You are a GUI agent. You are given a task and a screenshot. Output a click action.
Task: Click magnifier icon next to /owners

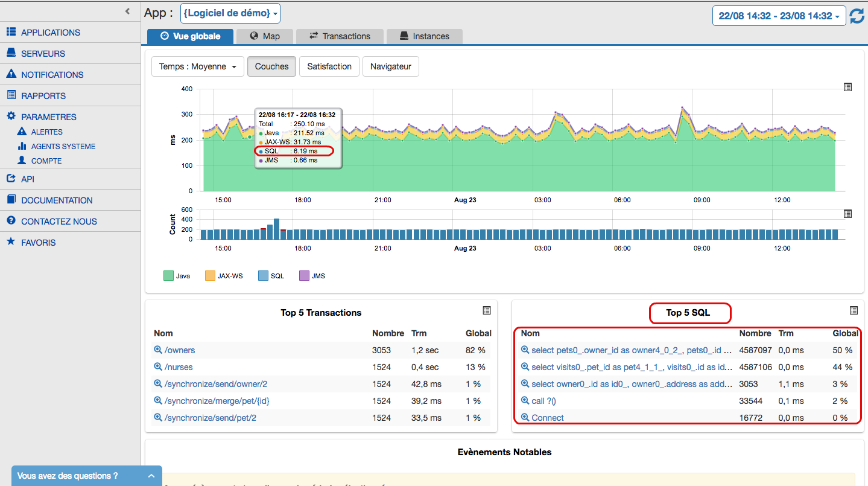coord(158,350)
